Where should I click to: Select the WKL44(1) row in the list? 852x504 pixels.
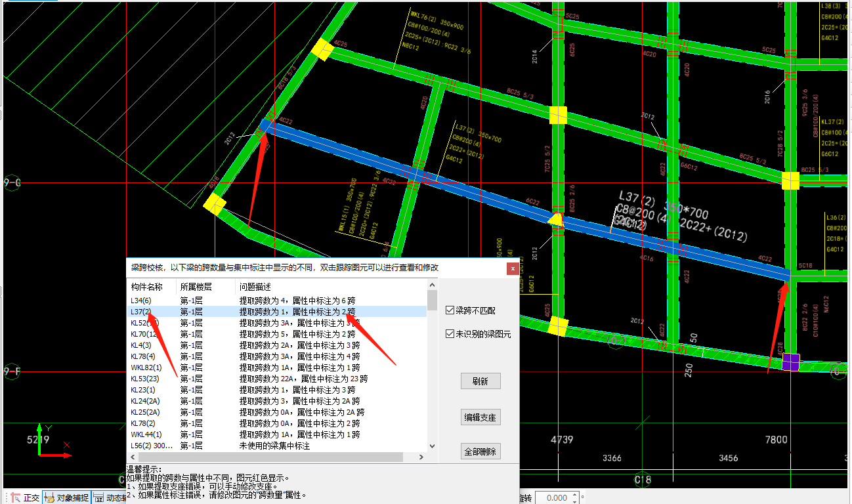tap(276, 434)
